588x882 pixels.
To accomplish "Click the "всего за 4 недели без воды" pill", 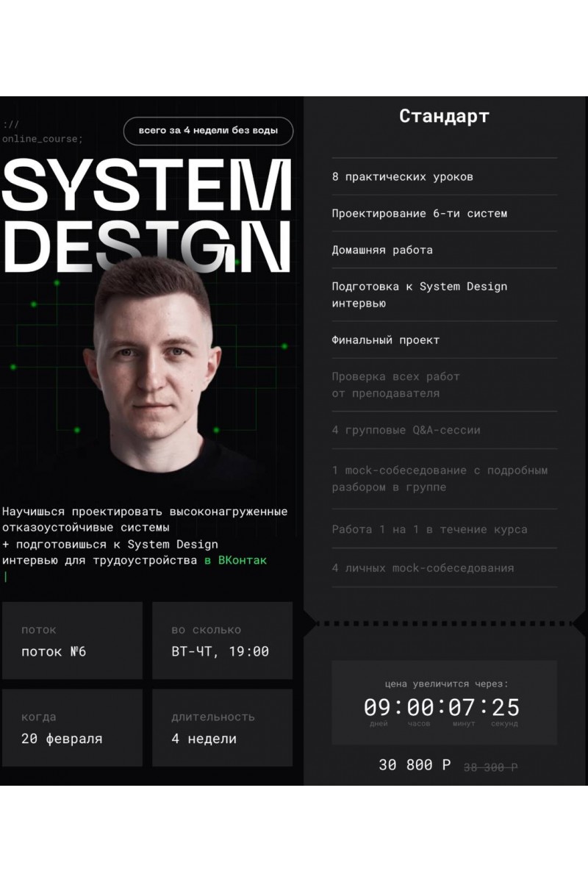I will pos(208,131).
